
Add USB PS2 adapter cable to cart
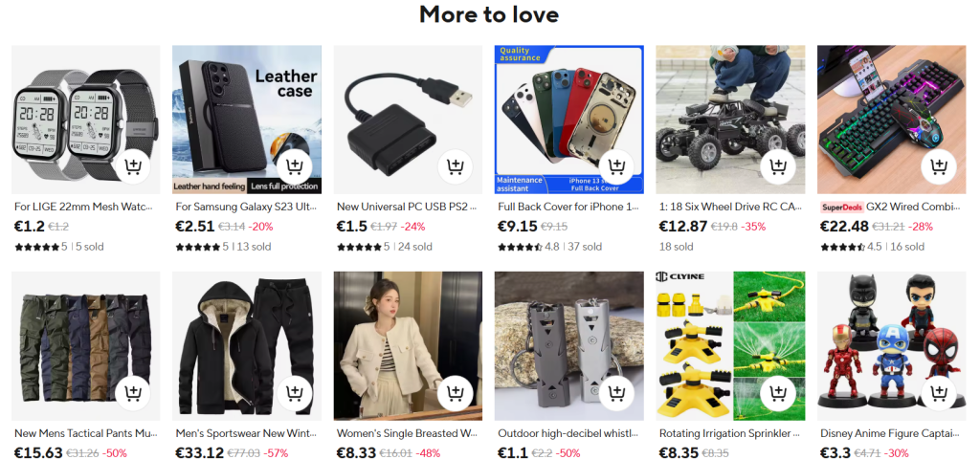(x=455, y=167)
